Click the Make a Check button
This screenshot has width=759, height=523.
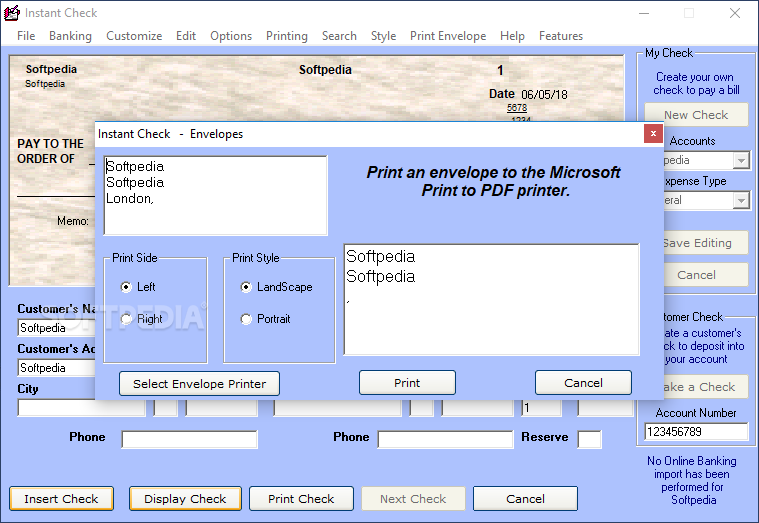705,386
